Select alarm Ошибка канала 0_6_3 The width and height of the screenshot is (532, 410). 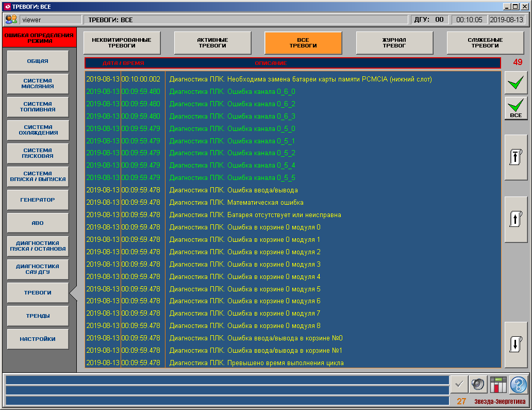coord(293,116)
